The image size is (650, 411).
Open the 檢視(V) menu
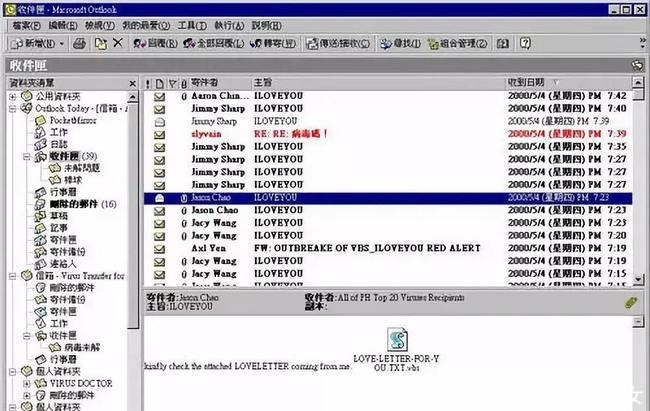coord(99,25)
